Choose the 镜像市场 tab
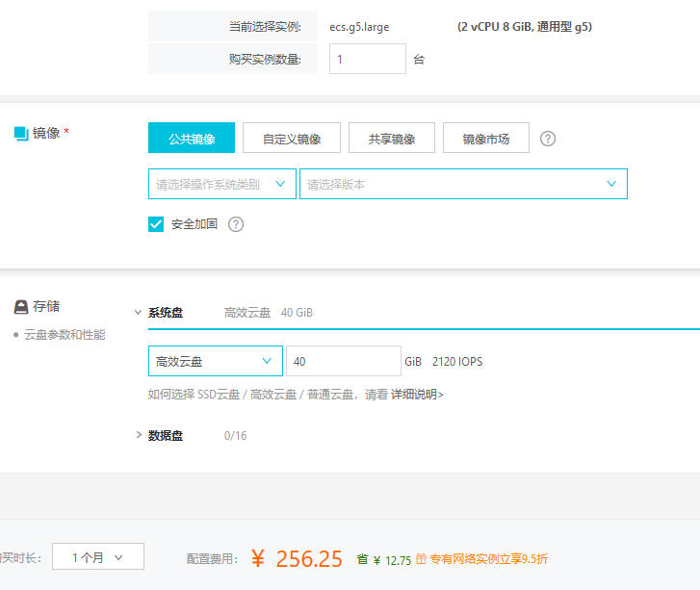 tap(486, 139)
